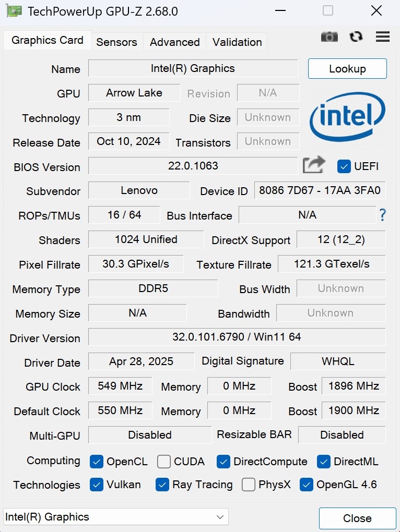Click the BIOS share/export icon
Screen dimensions: 400x532
(x=314, y=165)
